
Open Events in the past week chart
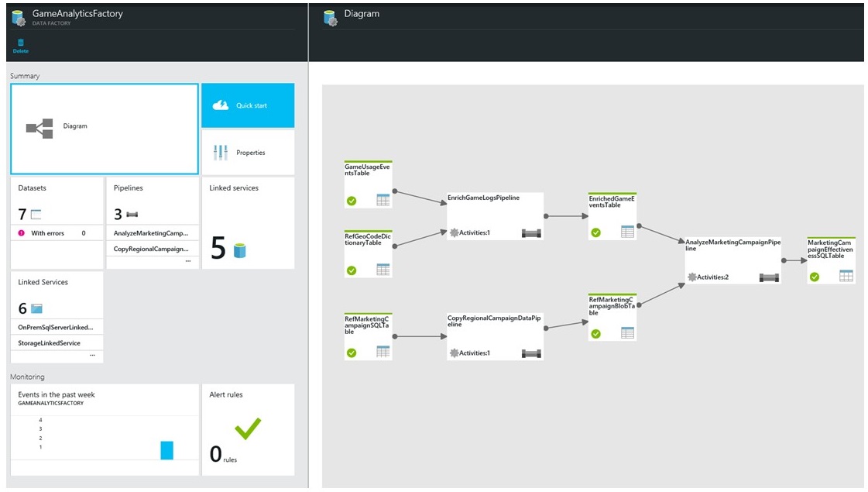[105, 429]
